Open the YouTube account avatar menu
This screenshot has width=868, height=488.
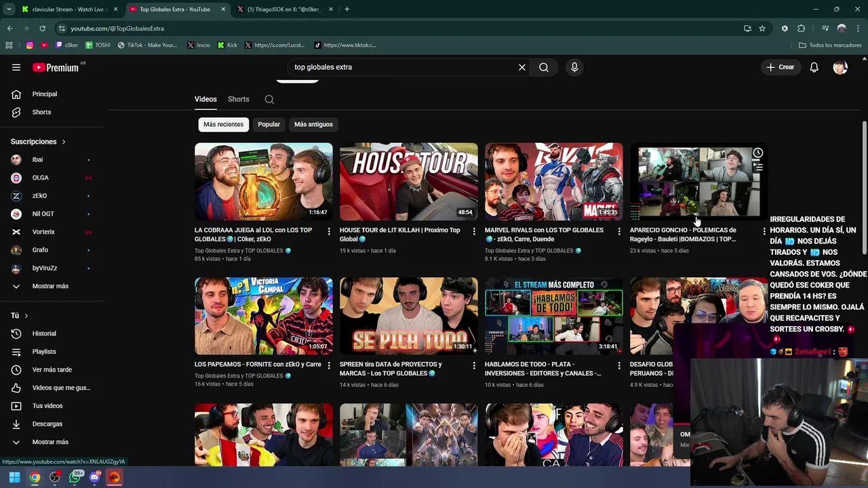(x=840, y=67)
